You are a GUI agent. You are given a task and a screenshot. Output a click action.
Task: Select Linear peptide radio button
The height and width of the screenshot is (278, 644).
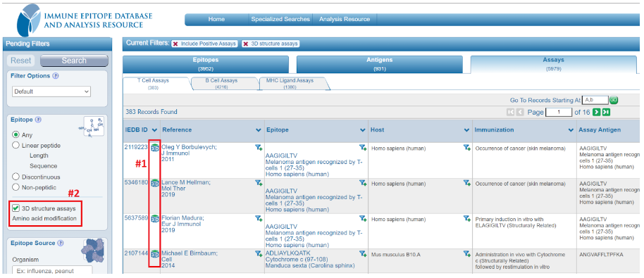[16, 145]
